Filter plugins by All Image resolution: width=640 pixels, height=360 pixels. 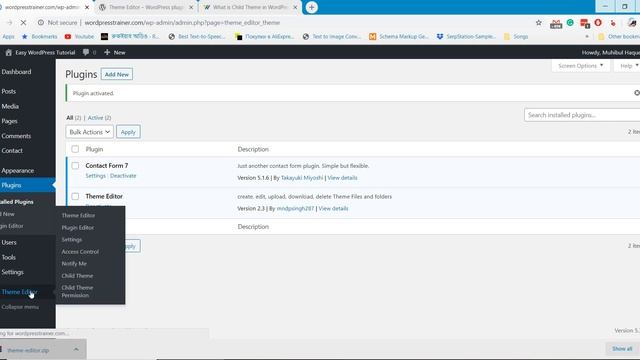click(70, 118)
